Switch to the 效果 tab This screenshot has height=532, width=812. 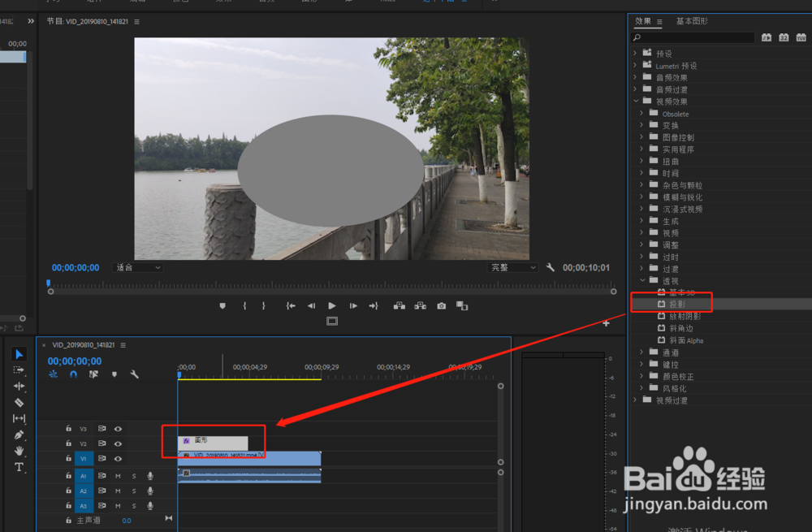(x=643, y=21)
